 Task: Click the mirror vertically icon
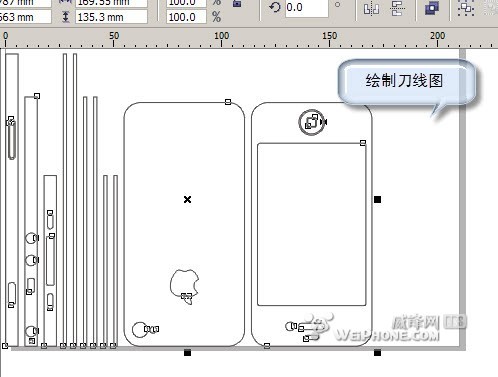click(x=397, y=8)
